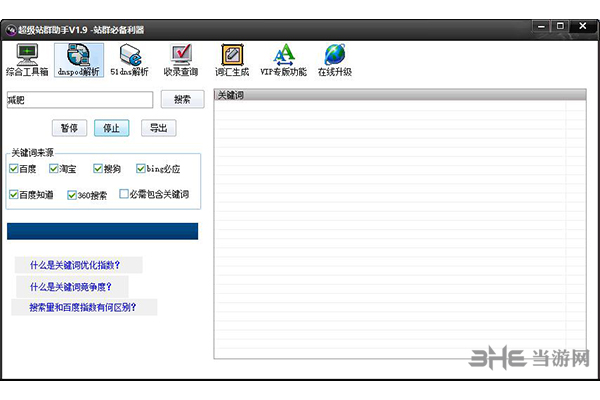Uncheck the 百度 keyword source
Image resolution: width=600 pixels, height=400 pixels.
pos(14,169)
